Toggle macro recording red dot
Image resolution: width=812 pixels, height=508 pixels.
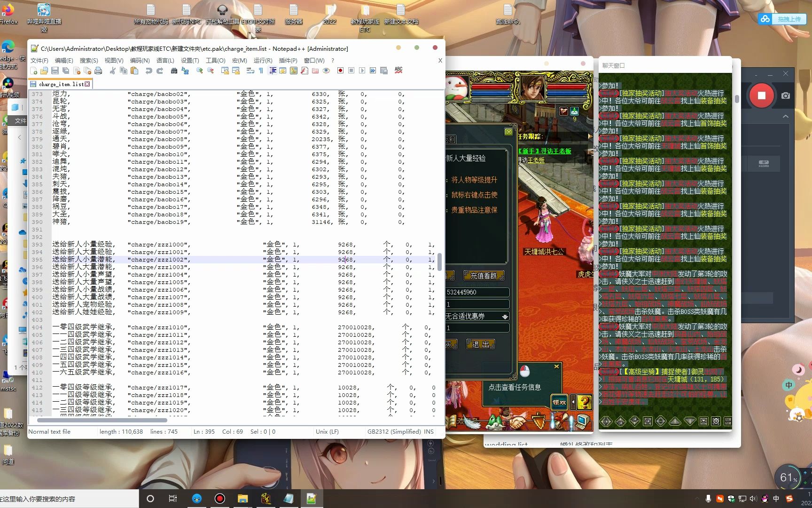340,71
